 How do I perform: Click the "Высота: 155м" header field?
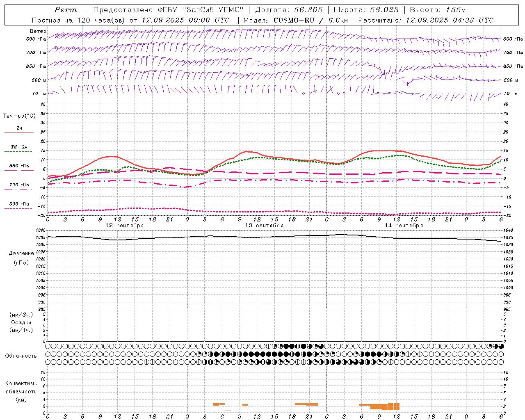pyautogui.click(x=438, y=10)
